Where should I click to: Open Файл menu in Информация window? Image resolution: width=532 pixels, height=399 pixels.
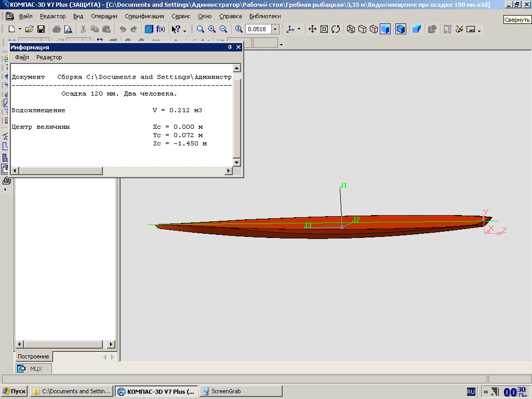tap(22, 57)
